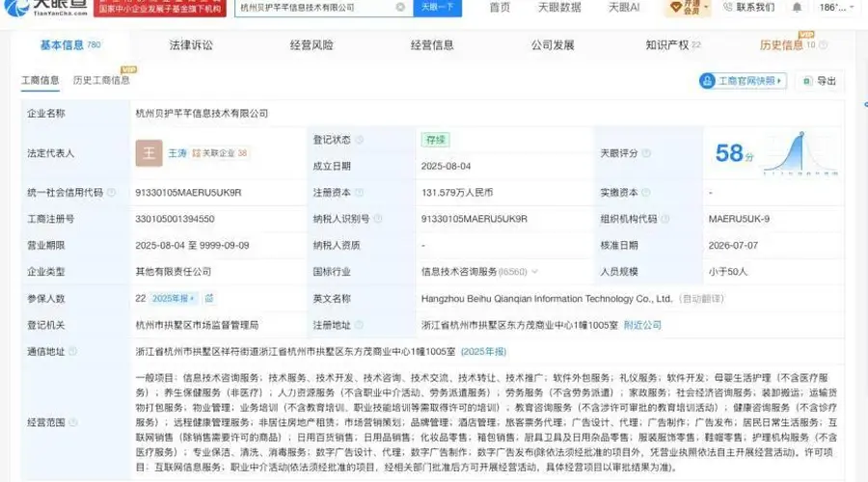Click the help icon next to 统一社会信用代码
Screen dimensions: 868x482
111,192
